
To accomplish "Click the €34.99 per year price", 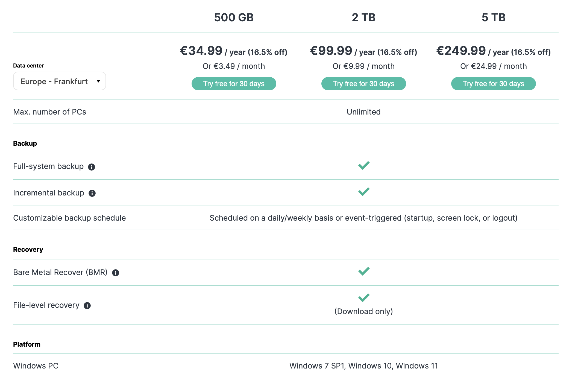I will tap(234, 51).
